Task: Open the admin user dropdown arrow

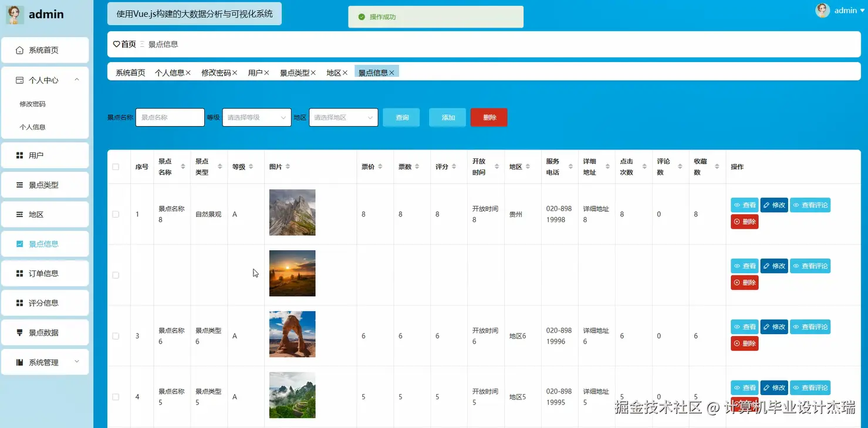Action: (x=863, y=11)
